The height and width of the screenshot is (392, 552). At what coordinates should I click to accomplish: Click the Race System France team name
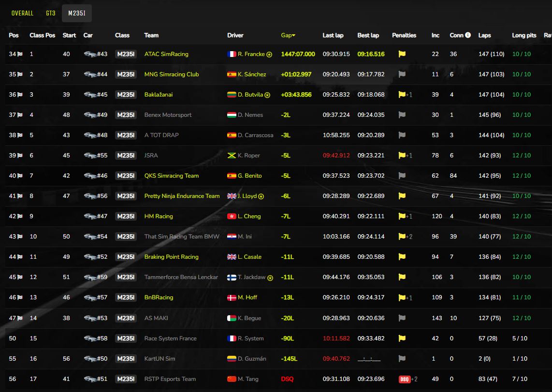tap(171, 338)
